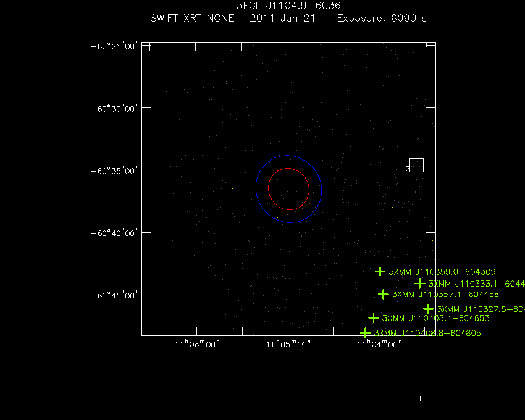Click the declination label -60°30'00"
Image resolution: width=525 pixels, height=420 pixels.
pos(115,109)
